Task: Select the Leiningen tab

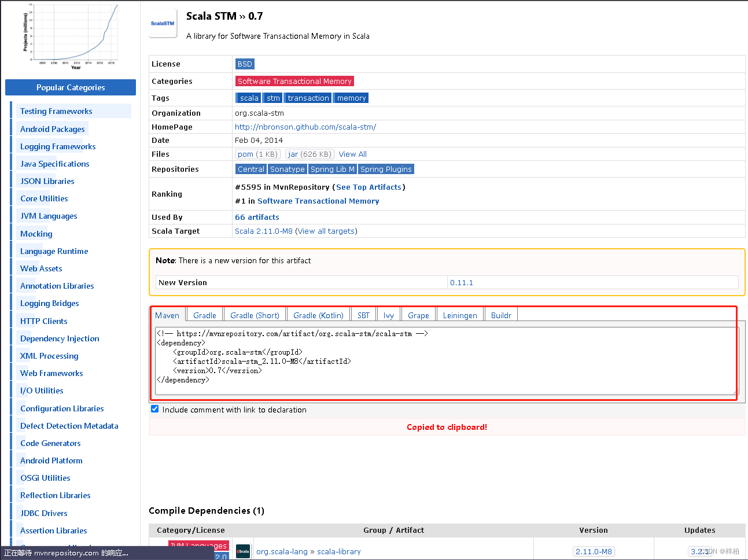Action: coord(460,315)
